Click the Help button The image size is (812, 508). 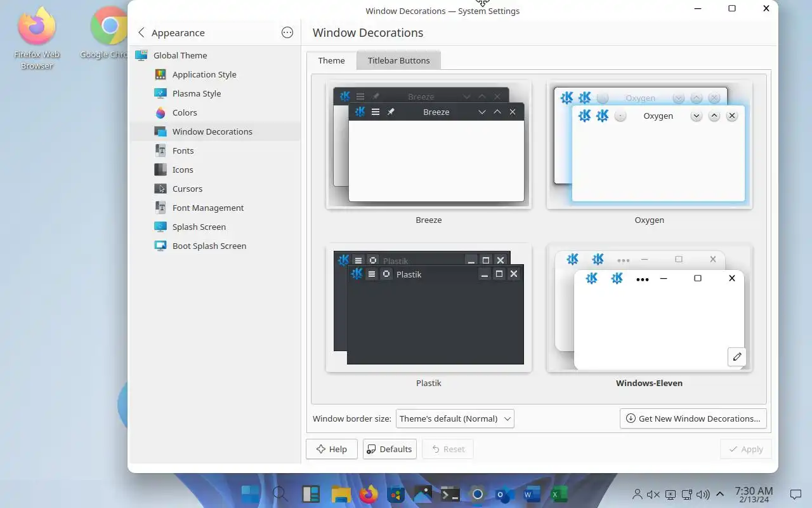click(x=332, y=449)
